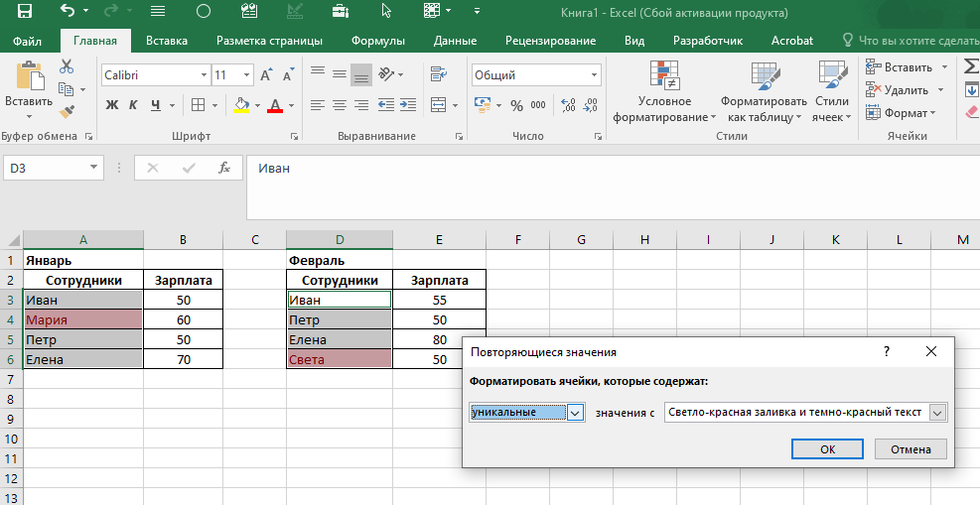
Task: Open the Данные ribbon tab
Action: tap(454, 41)
